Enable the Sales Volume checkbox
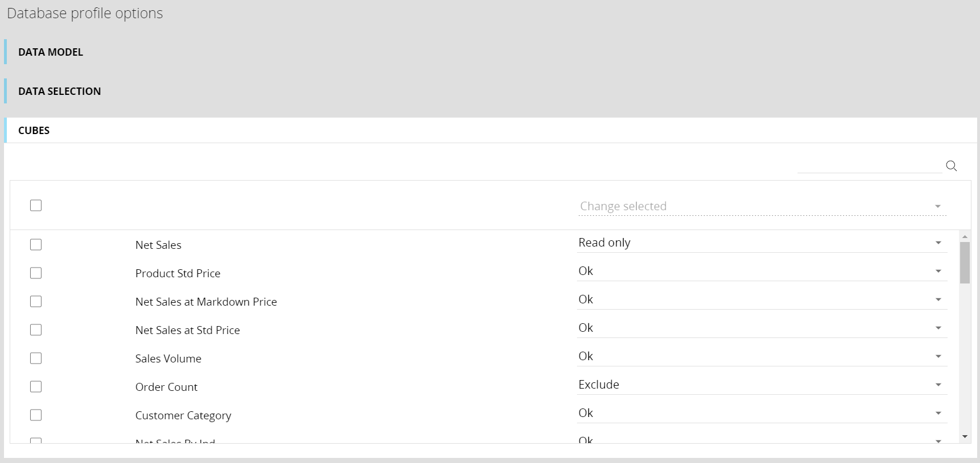The image size is (980, 463). [x=36, y=358]
